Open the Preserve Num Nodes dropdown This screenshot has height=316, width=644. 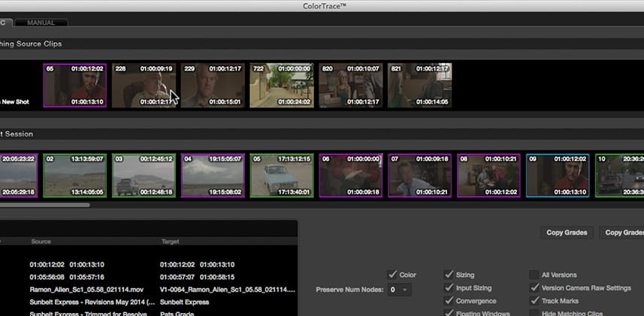click(399, 290)
